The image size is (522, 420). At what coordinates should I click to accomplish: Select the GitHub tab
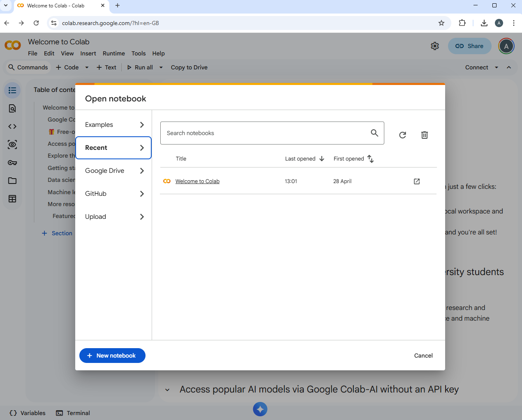point(113,194)
